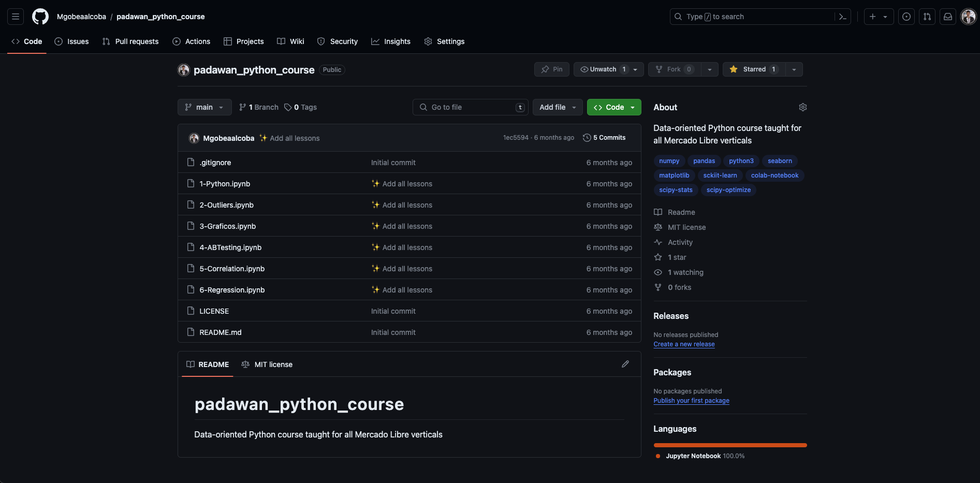Viewport: 980px width, 483px height.
Task: Open notifications inbox icon
Action: pos(948,17)
